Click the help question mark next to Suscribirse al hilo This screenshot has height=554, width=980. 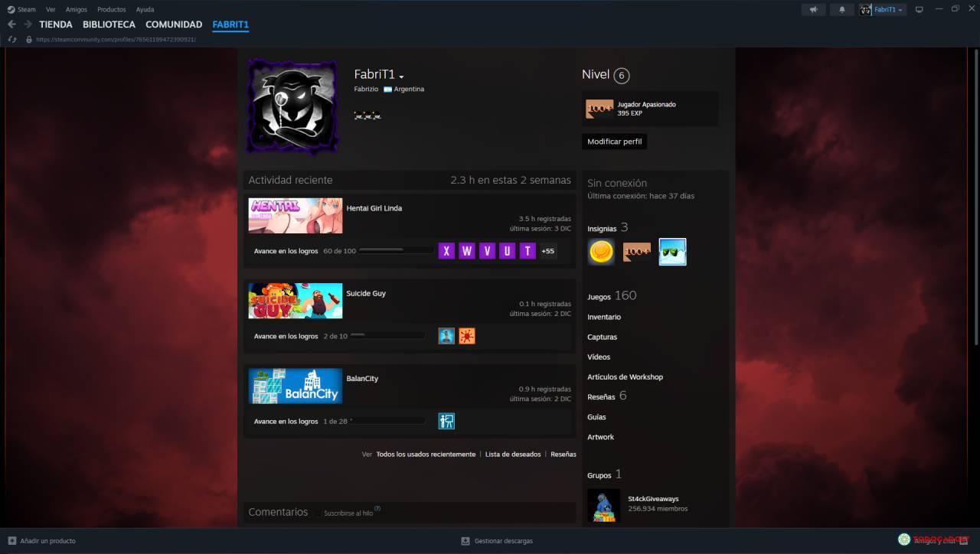pos(377,509)
